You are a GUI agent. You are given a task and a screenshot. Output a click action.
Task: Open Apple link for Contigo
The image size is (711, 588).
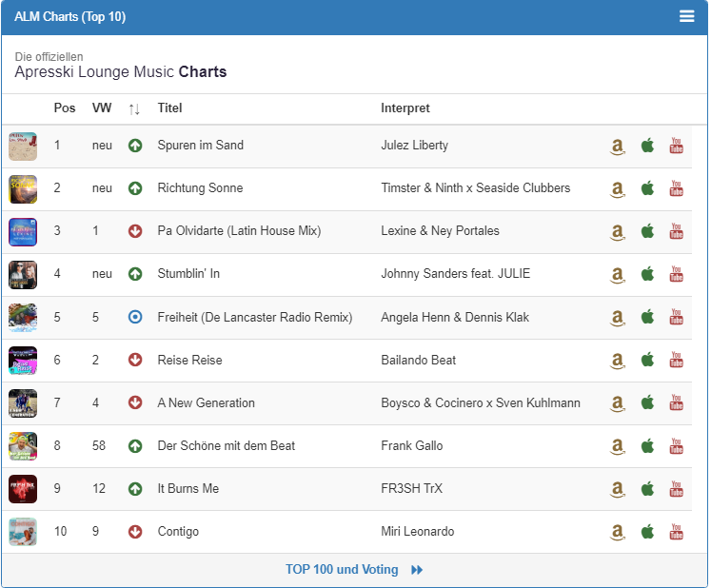[x=647, y=531]
